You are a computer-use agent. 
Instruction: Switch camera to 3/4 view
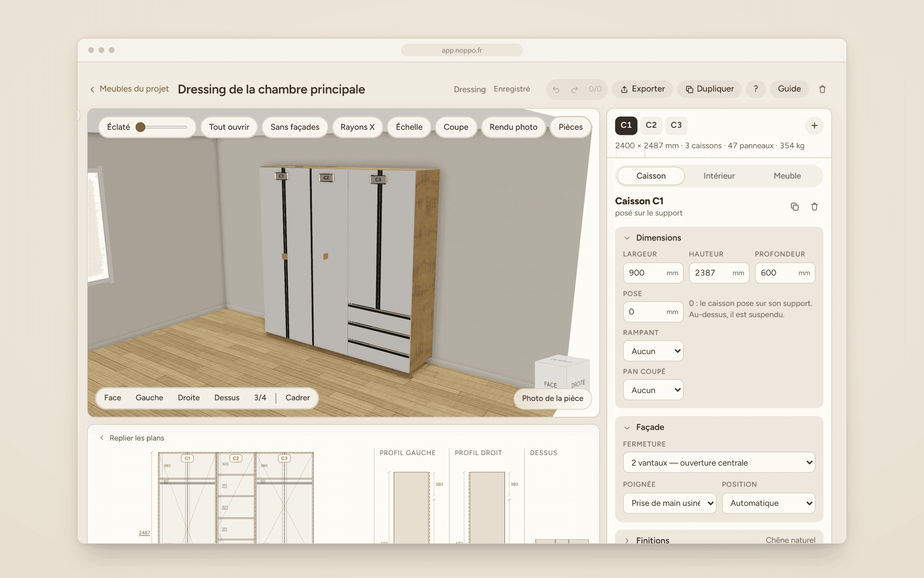(x=260, y=398)
